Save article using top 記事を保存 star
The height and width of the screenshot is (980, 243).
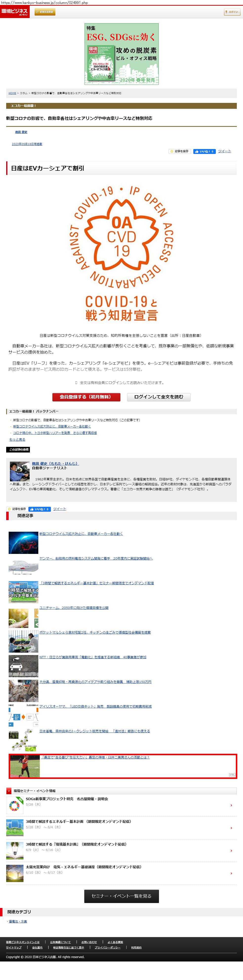[179, 151]
